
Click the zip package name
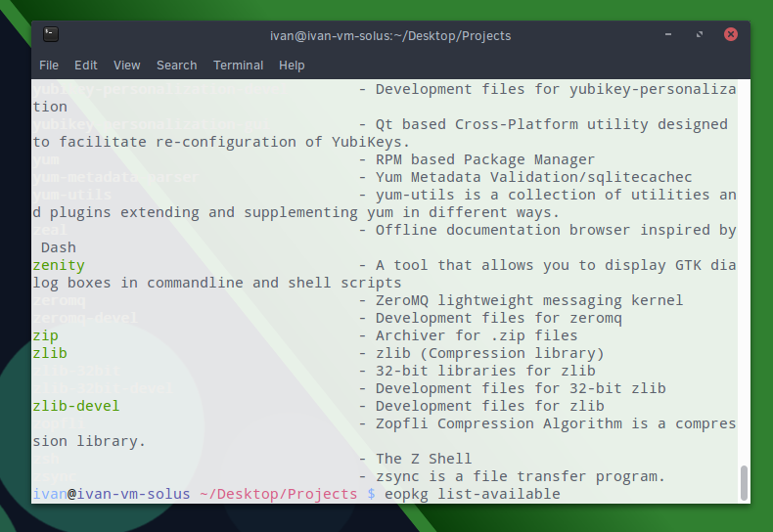click(x=45, y=336)
